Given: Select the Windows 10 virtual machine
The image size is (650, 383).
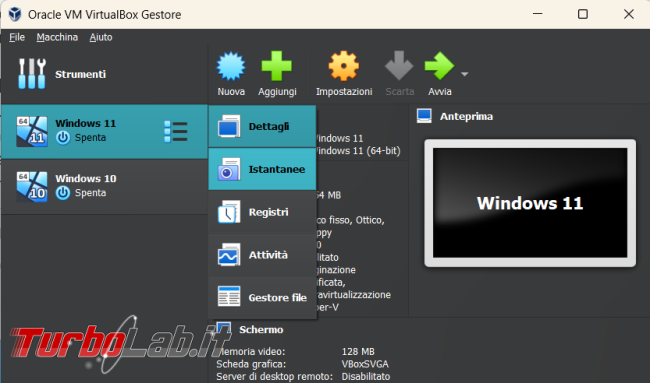Looking at the screenshot, I should (x=104, y=187).
